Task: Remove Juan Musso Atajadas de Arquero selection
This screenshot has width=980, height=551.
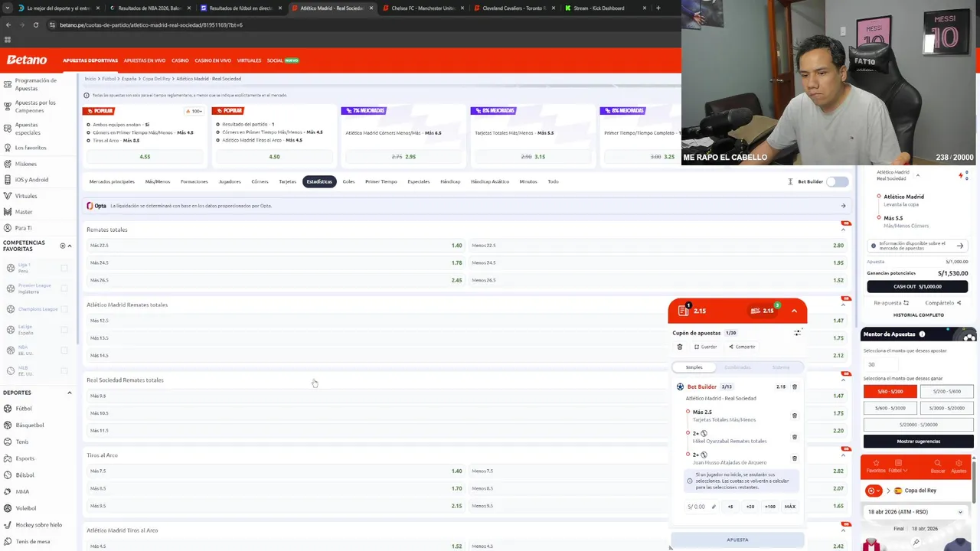Action: tap(795, 458)
